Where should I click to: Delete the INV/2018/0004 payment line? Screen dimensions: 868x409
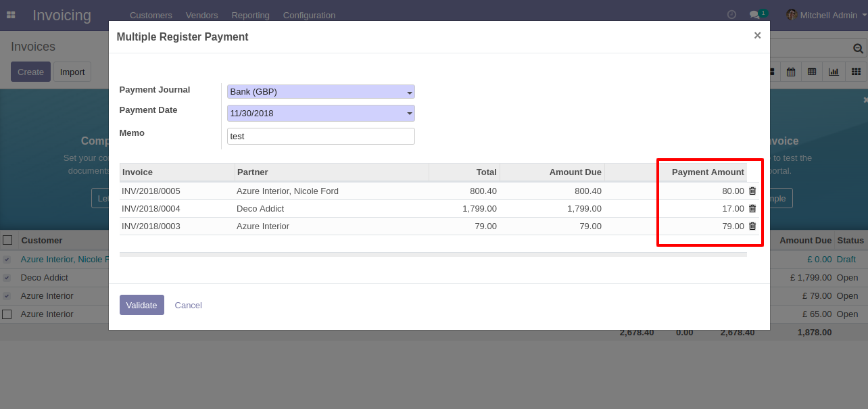(x=752, y=209)
